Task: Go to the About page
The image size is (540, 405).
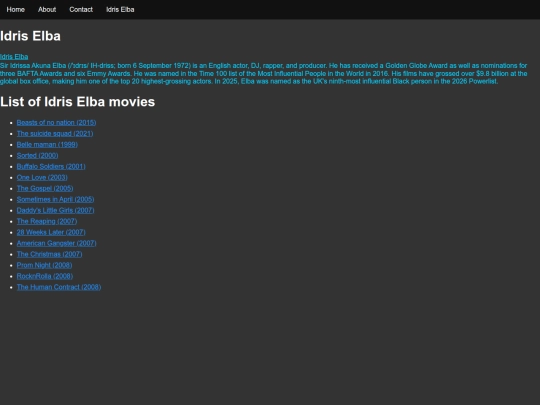Action: (47, 10)
